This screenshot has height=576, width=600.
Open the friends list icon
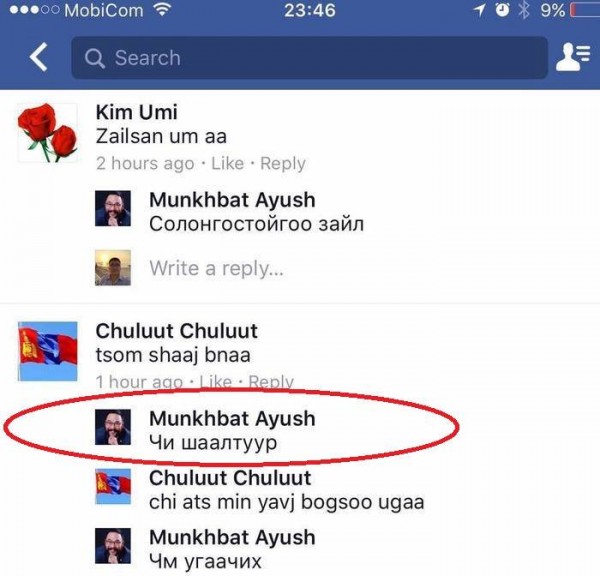tap(573, 57)
